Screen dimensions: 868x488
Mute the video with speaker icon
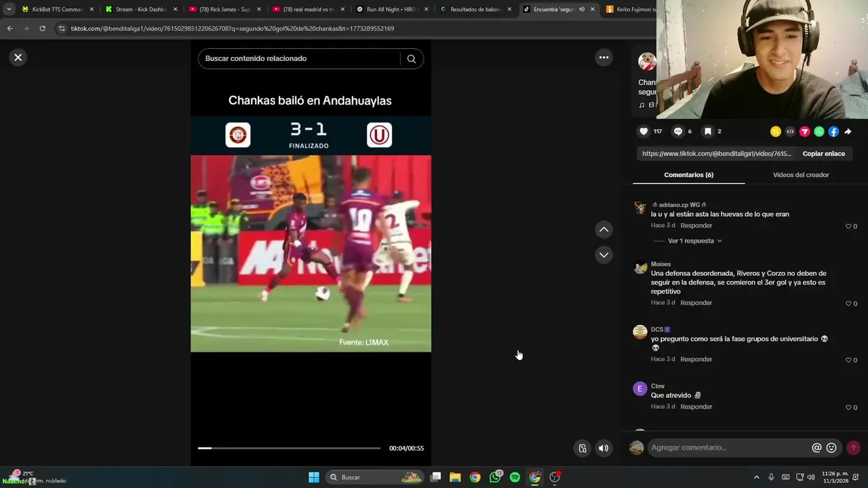point(604,448)
